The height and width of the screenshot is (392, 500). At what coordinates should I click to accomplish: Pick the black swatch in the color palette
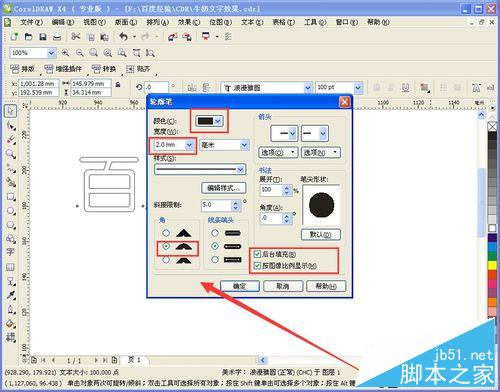[x=492, y=135]
